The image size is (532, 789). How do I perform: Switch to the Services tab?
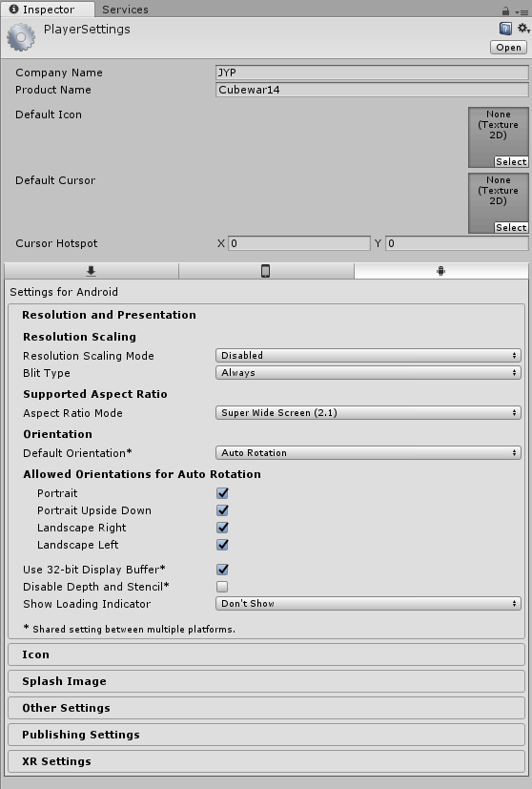pyautogui.click(x=125, y=10)
